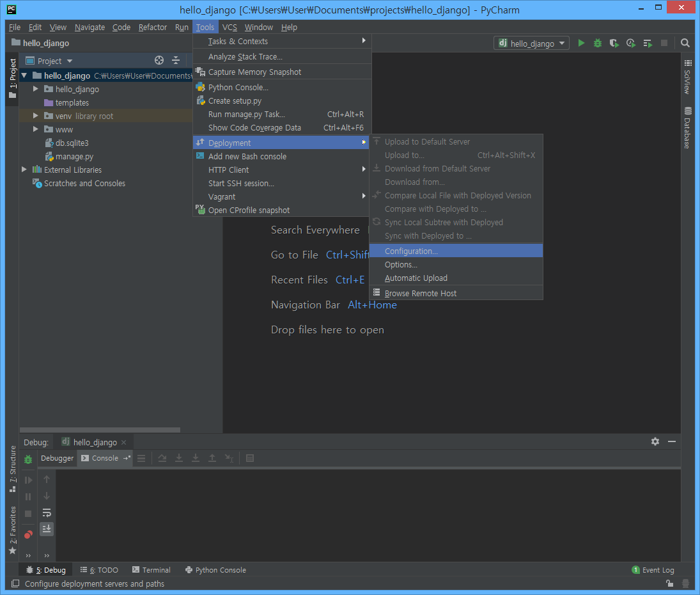Toggle the 7: Structure tool window
The height and width of the screenshot is (595, 700).
(x=12, y=469)
